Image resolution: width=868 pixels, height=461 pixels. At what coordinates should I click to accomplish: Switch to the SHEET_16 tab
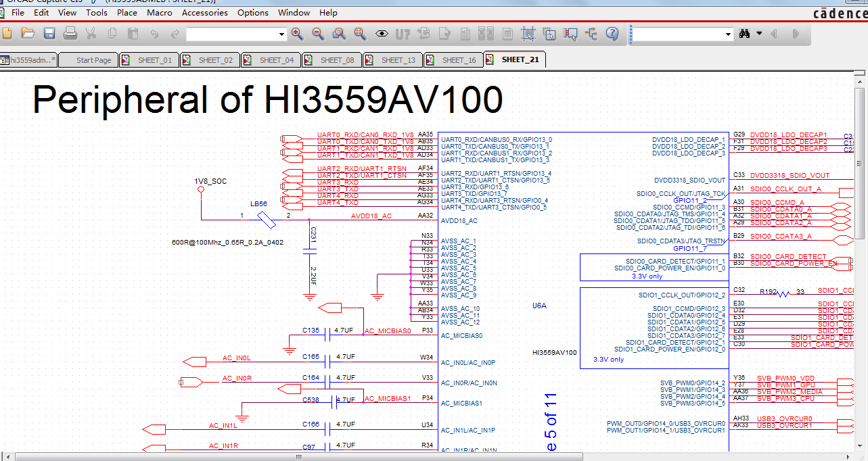(x=454, y=60)
